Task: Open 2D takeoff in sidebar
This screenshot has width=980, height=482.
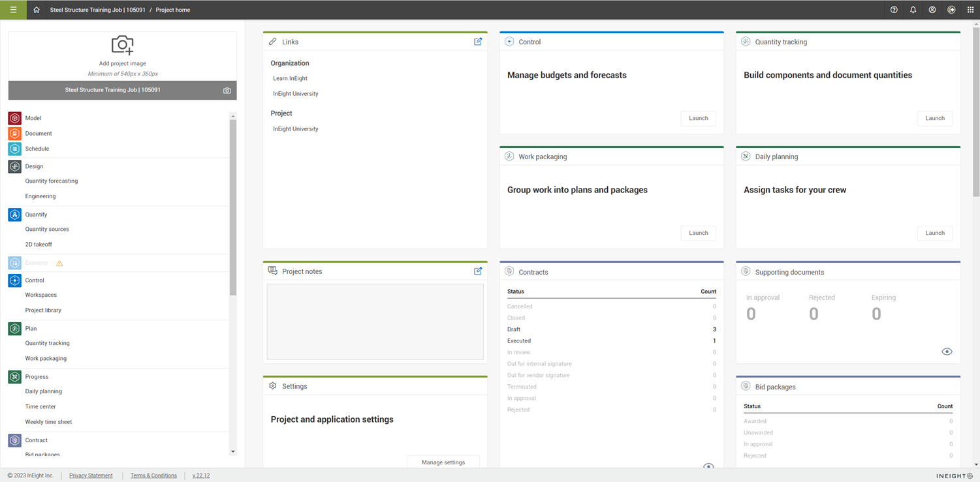Action: coord(39,245)
